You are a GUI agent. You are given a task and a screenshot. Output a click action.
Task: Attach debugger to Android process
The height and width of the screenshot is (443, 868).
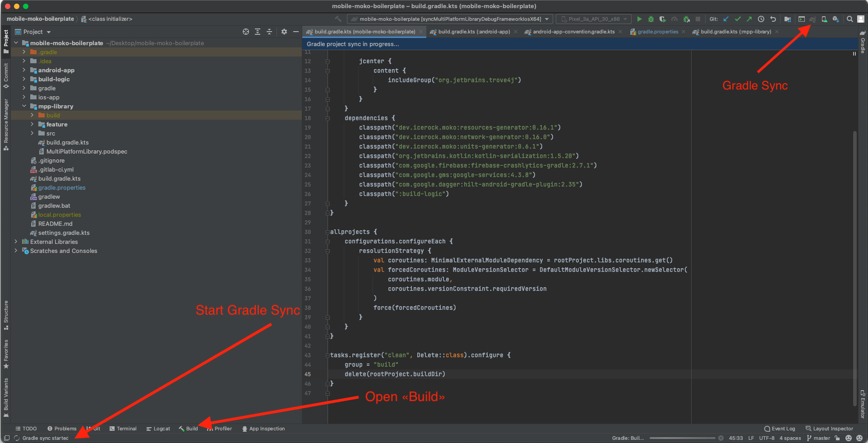(686, 19)
